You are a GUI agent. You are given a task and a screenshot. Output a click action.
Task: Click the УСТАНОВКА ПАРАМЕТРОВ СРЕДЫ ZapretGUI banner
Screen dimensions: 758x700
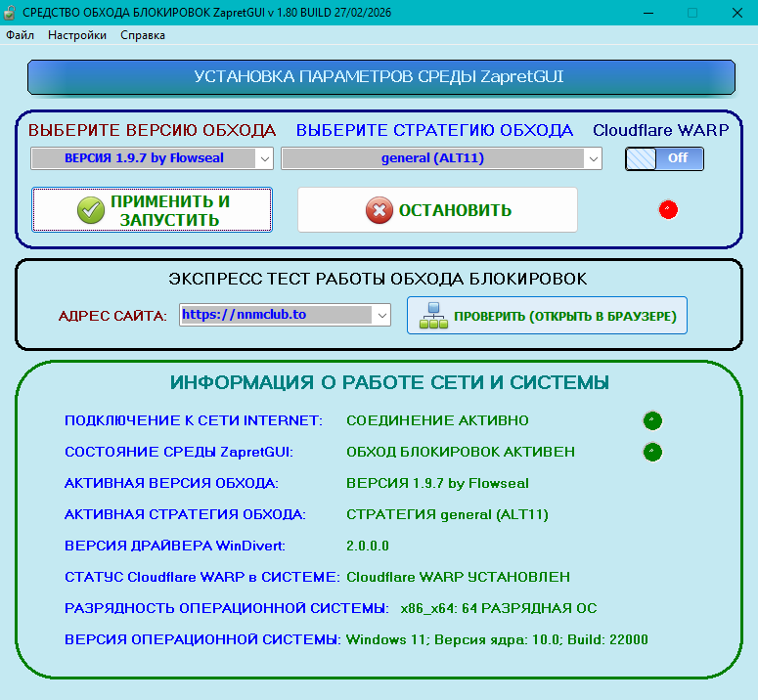pyautogui.click(x=379, y=77)
